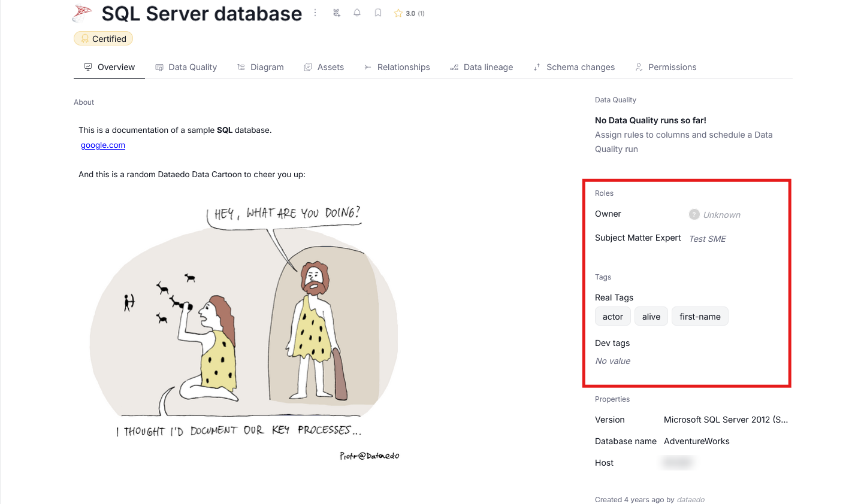Screen dimensions: 849x504
Task: Go to the Assets tab
Action: (x=324, y=67)
